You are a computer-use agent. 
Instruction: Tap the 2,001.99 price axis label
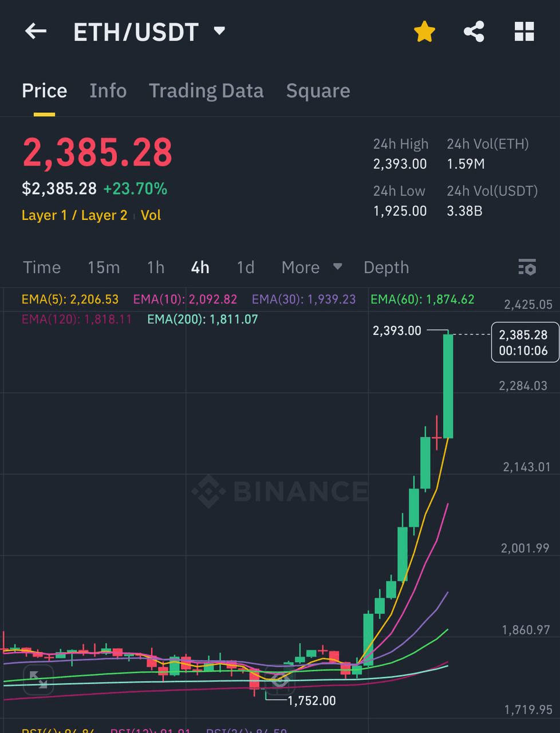pos(525,549)
